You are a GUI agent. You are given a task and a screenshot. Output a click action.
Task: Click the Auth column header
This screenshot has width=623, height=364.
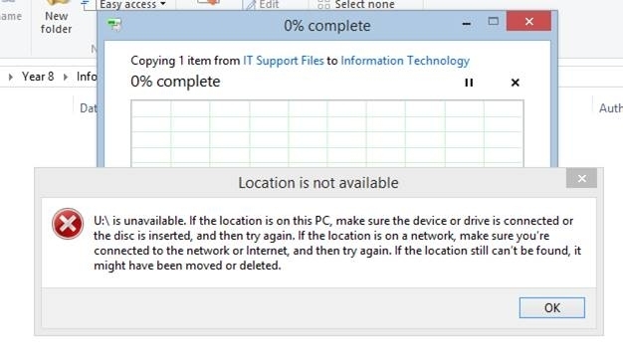611,108
